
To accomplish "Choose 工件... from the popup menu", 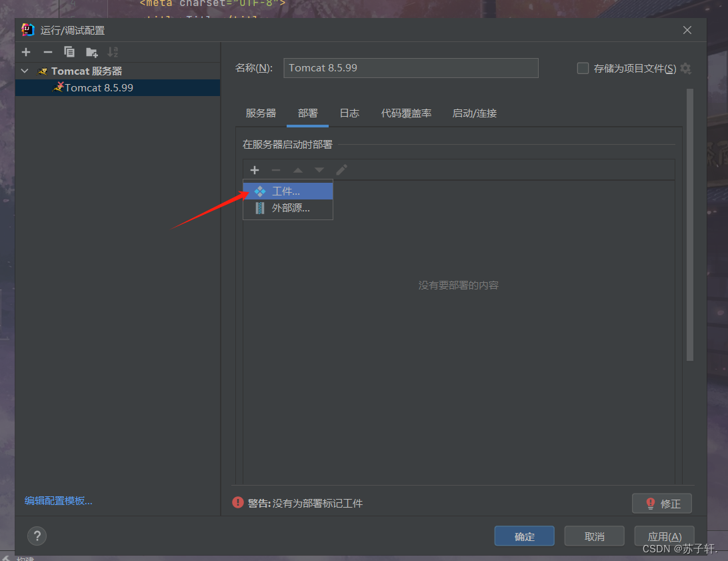I will point(288,191).
